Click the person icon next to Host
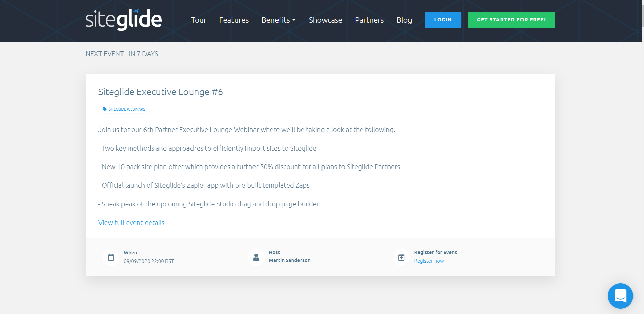Screen dimensions: 644x314 [256, 257]
